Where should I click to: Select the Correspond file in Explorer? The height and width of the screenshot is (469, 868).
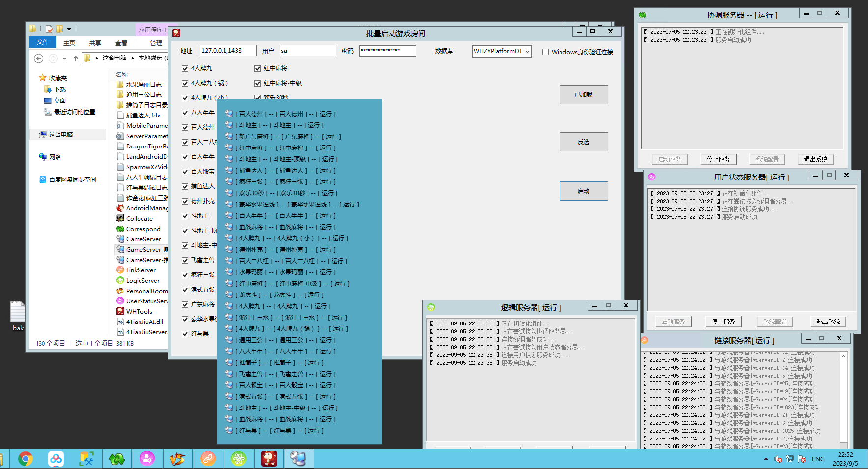143,229
